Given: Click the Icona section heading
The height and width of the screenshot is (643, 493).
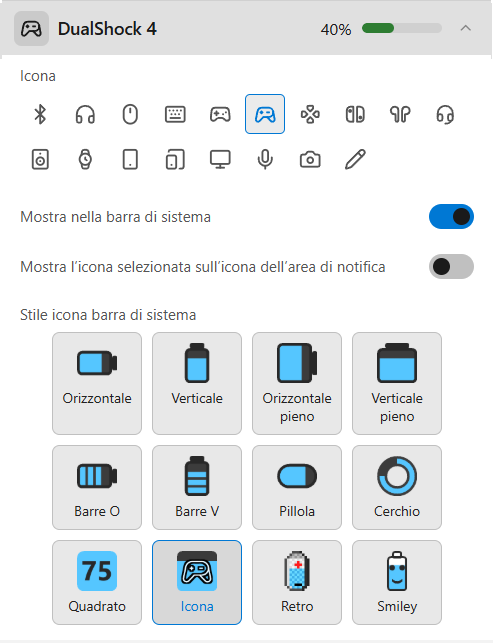Looking at the screenshot, I should pyautogui.click(x=38, y=76).
